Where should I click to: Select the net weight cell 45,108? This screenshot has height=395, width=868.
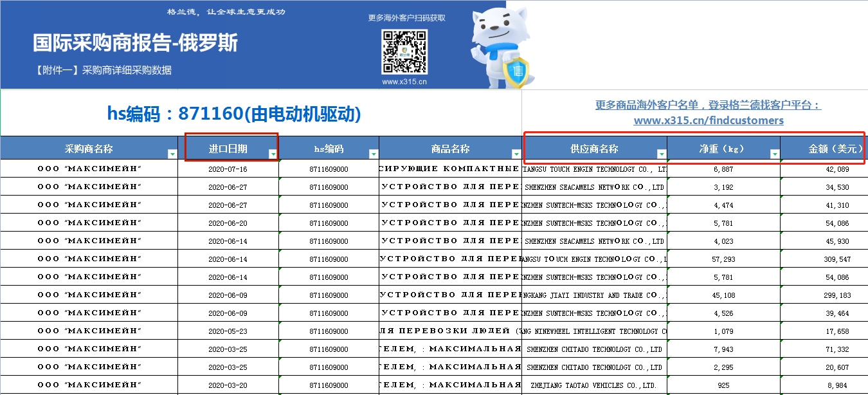click(724, 295)
